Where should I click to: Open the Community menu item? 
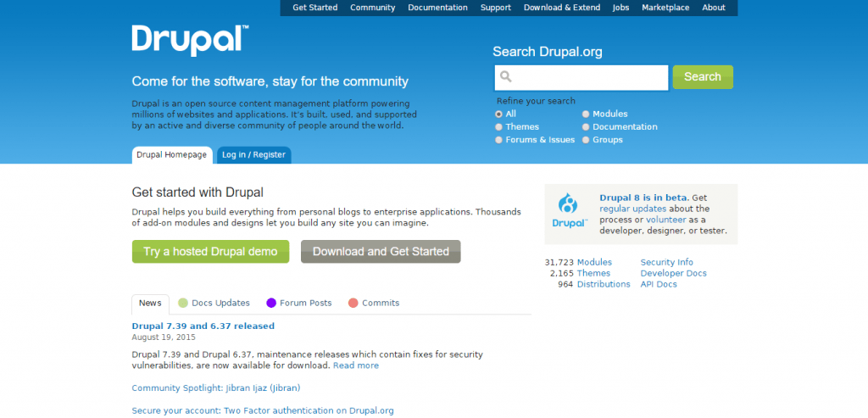tap(373, 8)
